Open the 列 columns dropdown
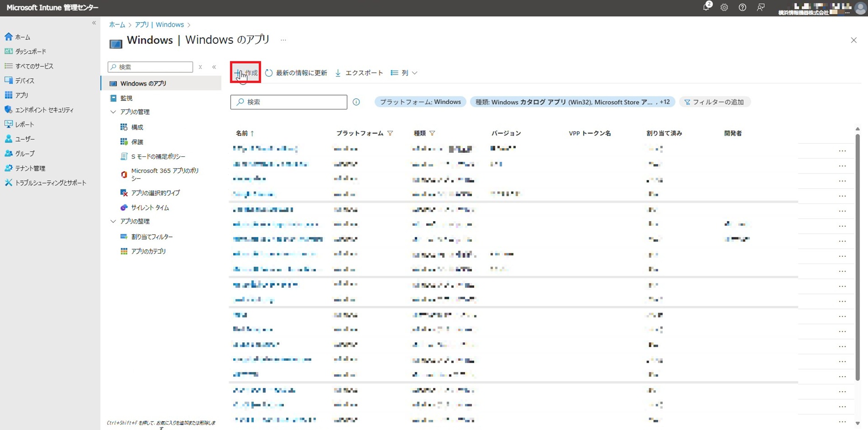The image size is (868, 430). click(x=404, y=73)
